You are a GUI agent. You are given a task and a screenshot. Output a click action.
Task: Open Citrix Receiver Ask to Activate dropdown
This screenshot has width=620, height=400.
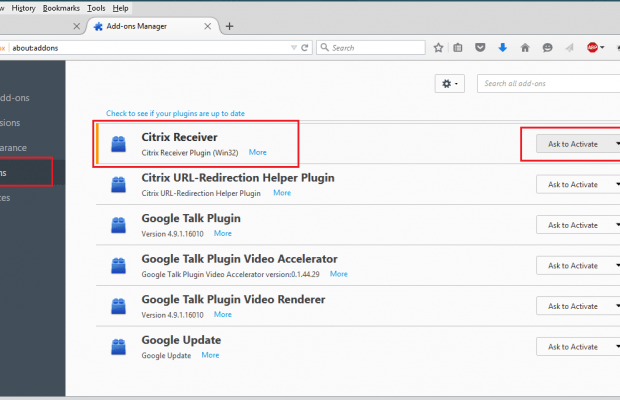click(x=578, y=144)
